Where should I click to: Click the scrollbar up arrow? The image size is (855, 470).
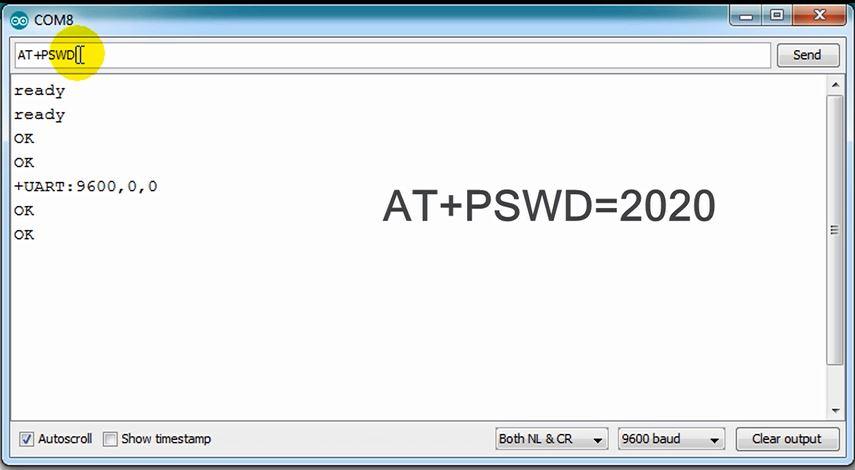click(x=835, y=85)
